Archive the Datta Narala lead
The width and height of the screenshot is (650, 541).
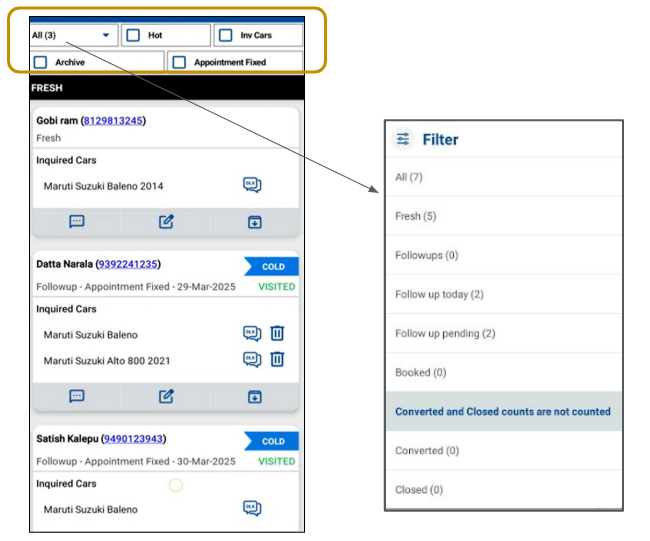coord(255,397)
